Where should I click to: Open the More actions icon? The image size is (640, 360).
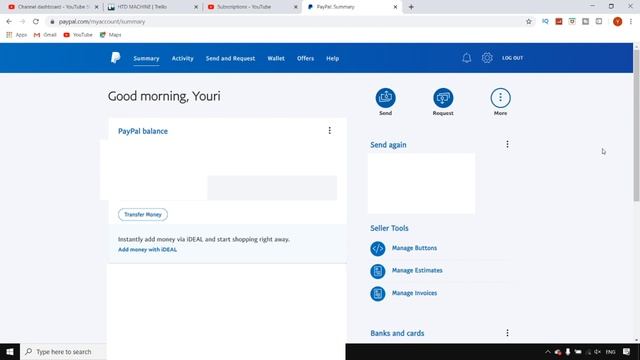(500, 98)
